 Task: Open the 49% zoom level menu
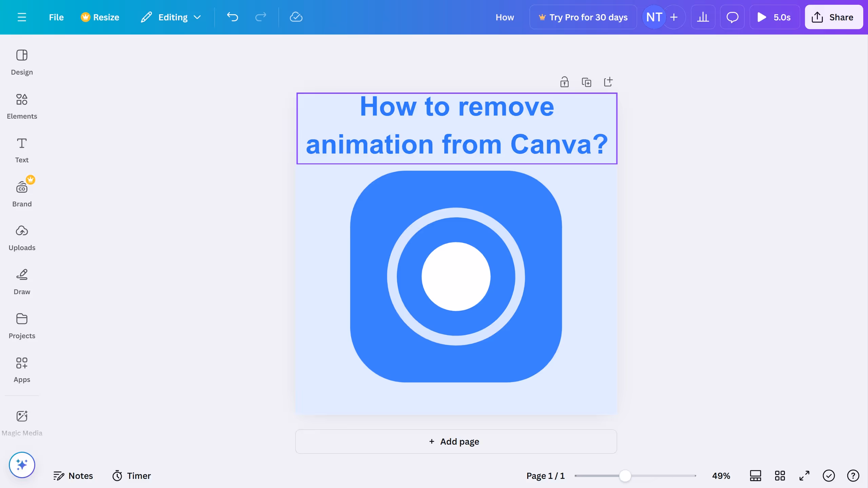point(721,475)
